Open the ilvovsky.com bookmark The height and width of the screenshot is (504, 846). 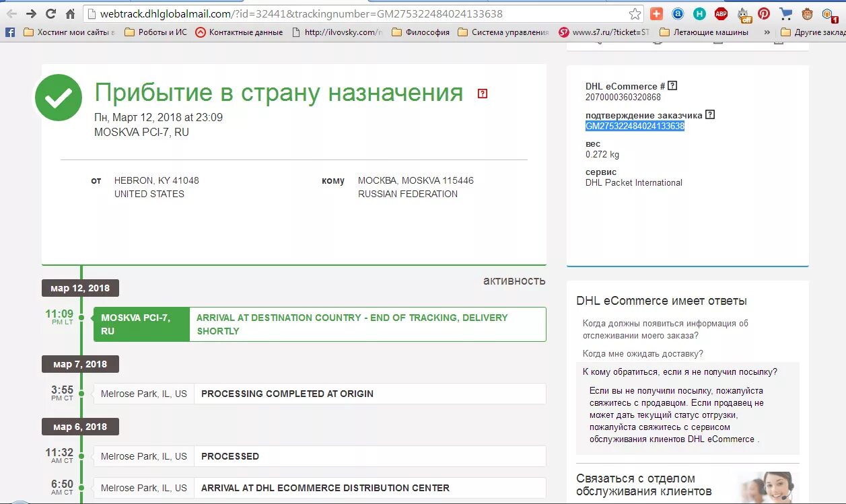click(x=337, y=32)
